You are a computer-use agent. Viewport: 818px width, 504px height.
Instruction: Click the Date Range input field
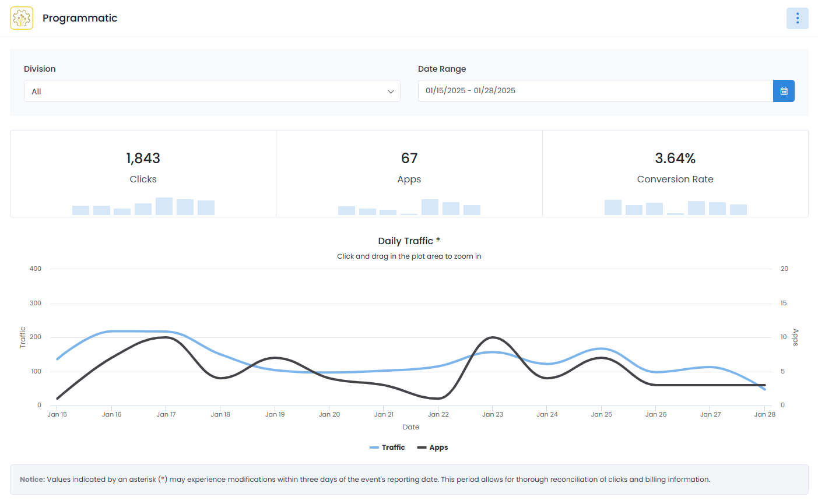(595, 91)
